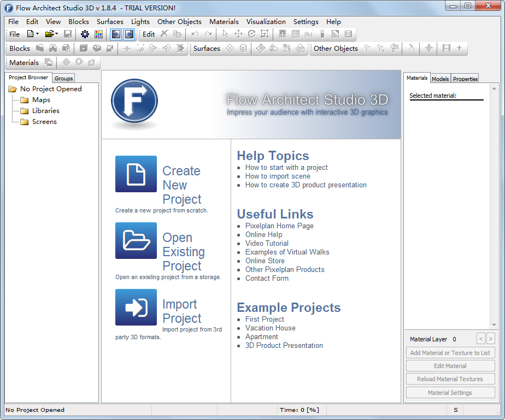Open the Vacation House example project
Image resolution: width=505 pixels, height=420 pixels.
point(270,328)
